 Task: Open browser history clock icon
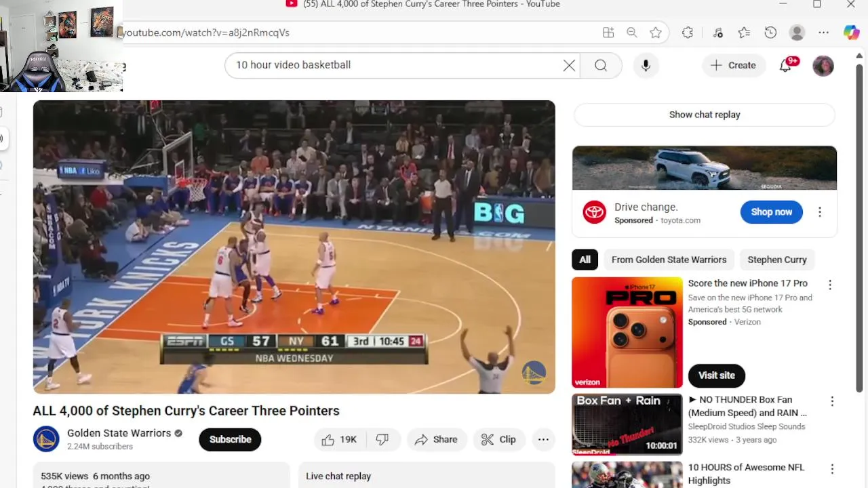pyautogui.click(x=770, y=33)
